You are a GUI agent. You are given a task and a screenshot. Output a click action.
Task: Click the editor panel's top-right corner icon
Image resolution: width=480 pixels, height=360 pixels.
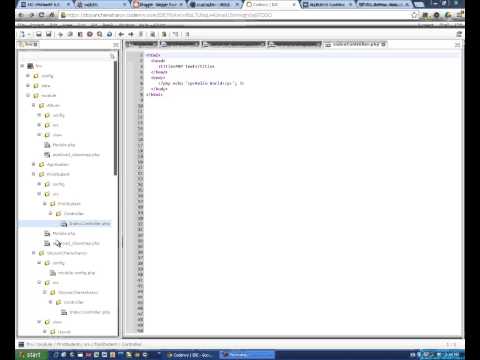pos(457,45)
